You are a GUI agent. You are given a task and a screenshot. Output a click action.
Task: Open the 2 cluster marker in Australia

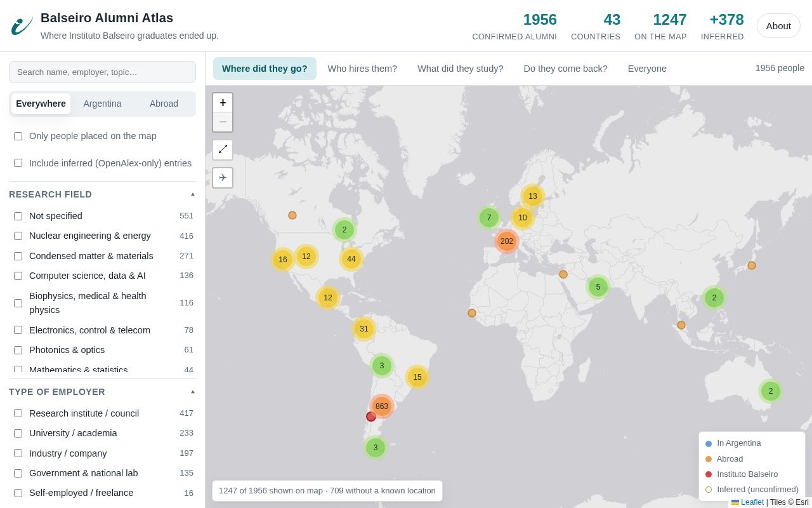tap(771, 391)
